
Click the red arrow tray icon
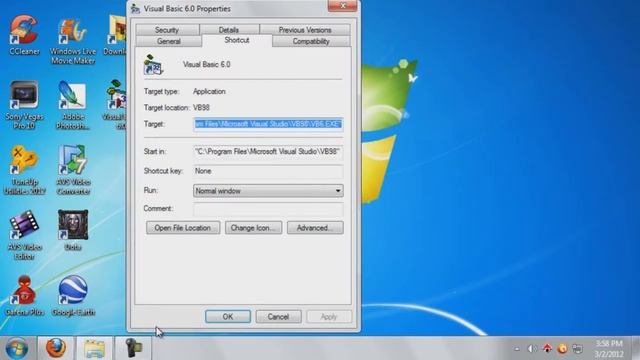(x=547, y=348)
